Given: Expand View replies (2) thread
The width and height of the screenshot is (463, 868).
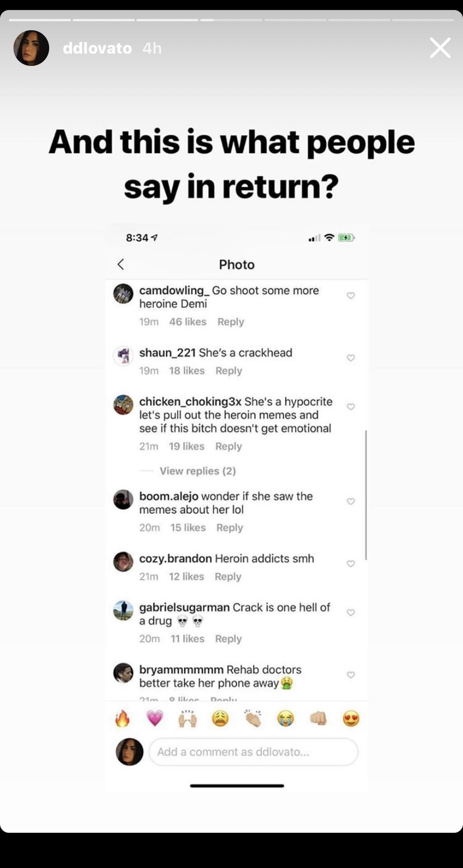Looking at the screenshot, I should click(x=197, y=471).
